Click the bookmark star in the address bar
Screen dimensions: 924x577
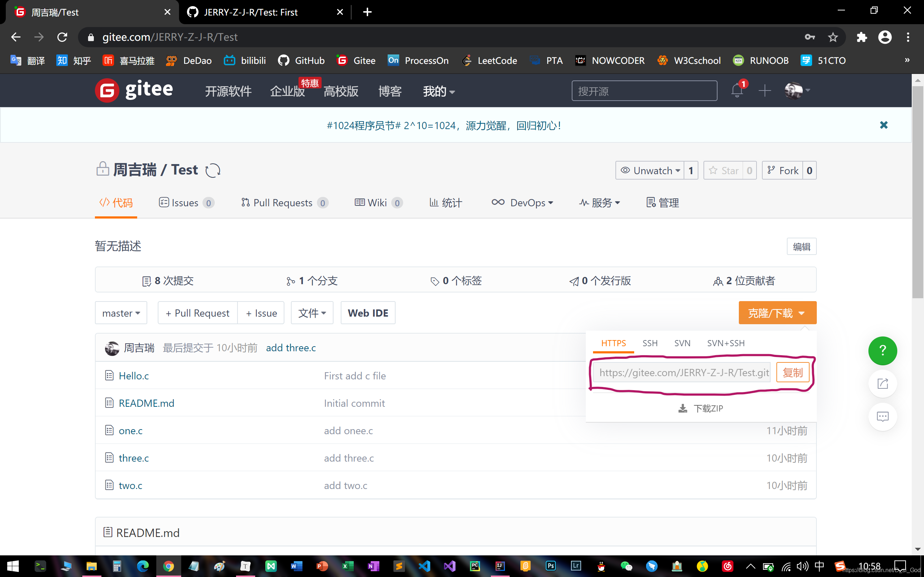[x=833, y=37]
